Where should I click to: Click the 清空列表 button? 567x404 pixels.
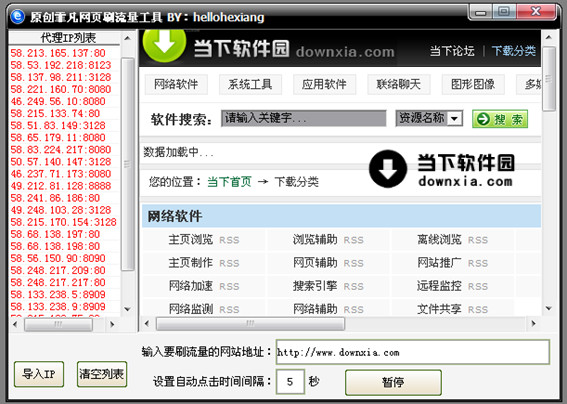[x=102, y=374]
